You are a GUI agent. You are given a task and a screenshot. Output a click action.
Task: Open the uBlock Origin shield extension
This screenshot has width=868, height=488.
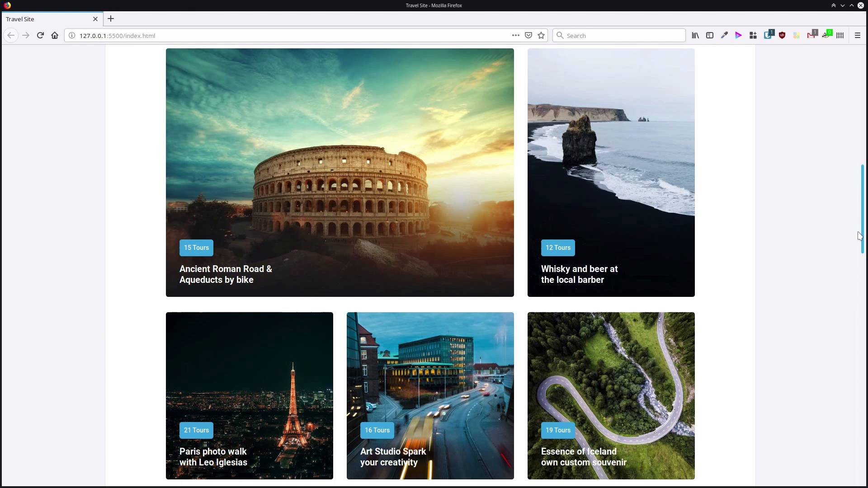click(782, 35)
